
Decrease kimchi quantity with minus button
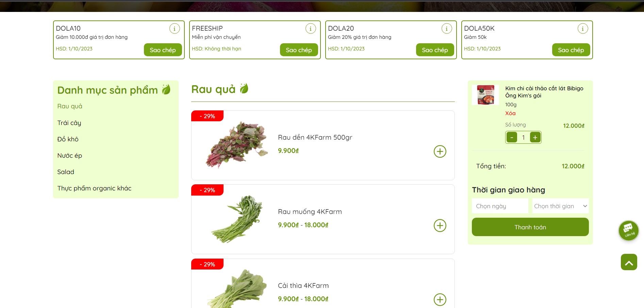(512, 137)
